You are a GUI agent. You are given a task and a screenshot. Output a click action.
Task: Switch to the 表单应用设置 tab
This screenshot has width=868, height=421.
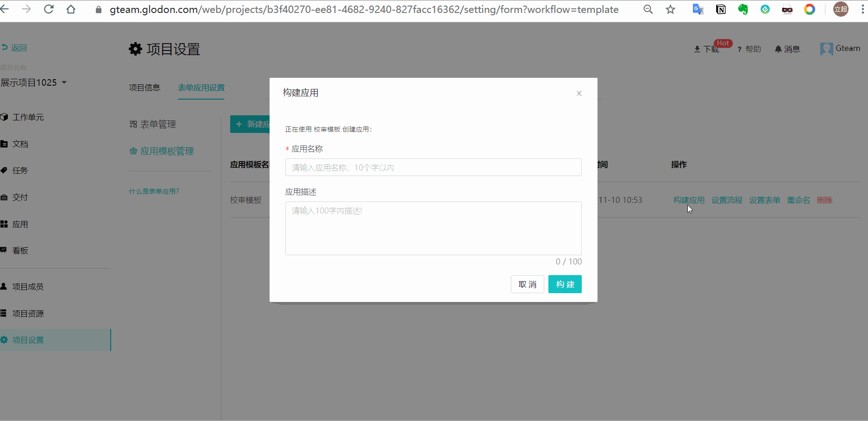pyautogui.click(x=201, y=88)
